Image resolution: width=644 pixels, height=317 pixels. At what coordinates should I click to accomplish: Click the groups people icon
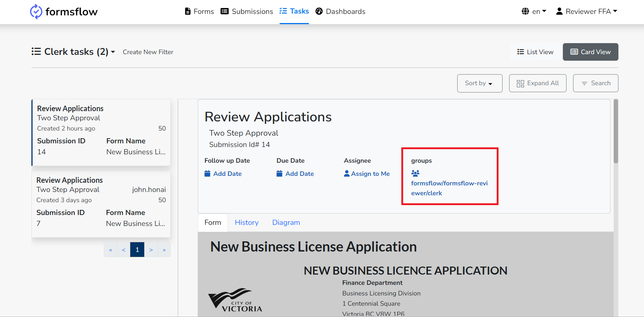tap(415, 173)
